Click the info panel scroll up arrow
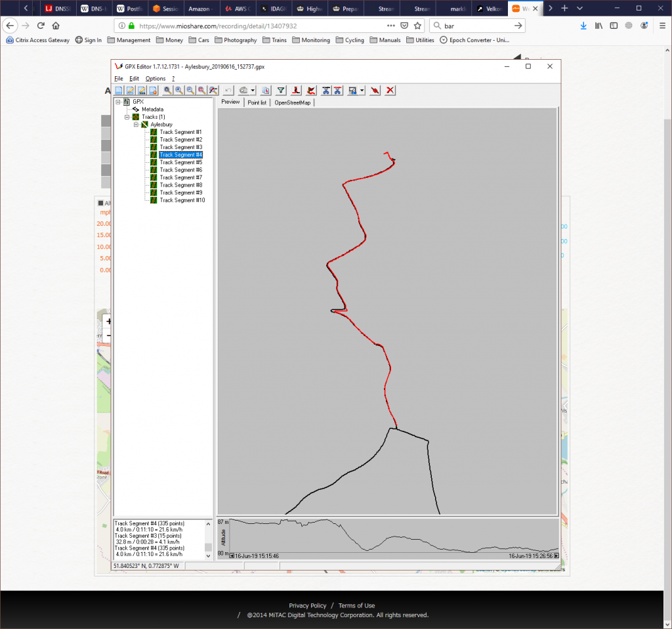The height and width of the screenshot is (629, 672). pos(208,524)
